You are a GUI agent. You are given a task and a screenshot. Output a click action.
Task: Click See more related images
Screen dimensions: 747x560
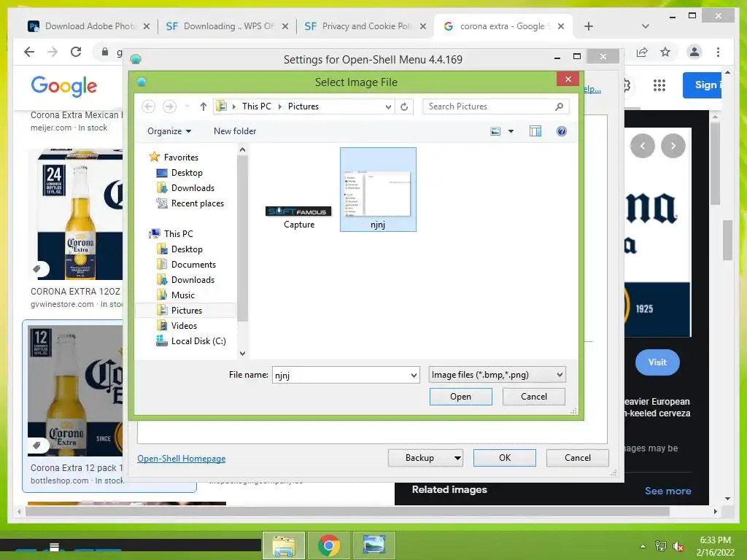click(668, 491)
